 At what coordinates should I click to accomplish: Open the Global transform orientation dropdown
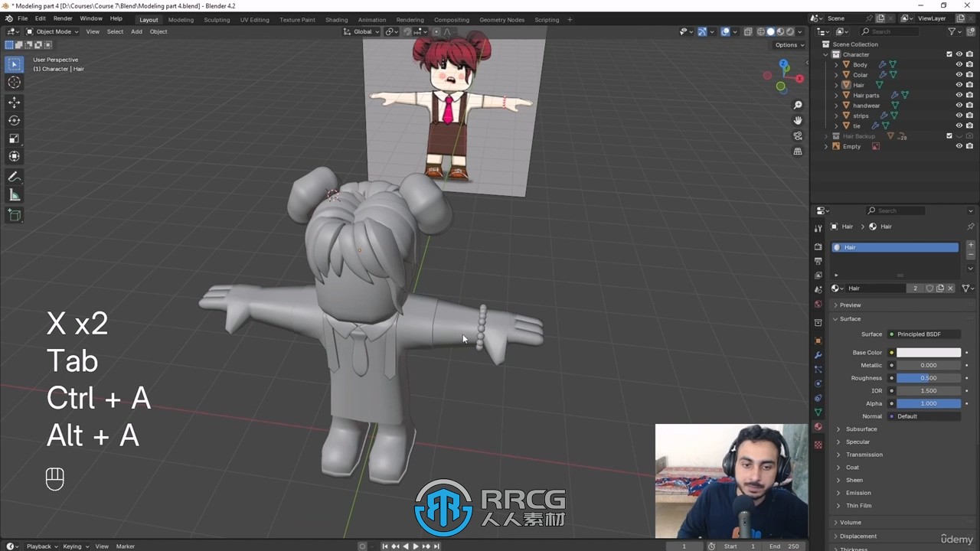361,31
